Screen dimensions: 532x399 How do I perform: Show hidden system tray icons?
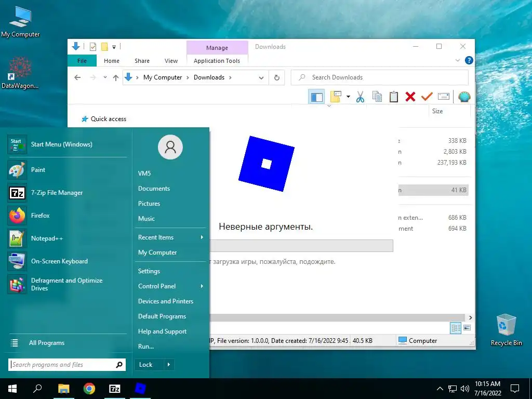440,389
